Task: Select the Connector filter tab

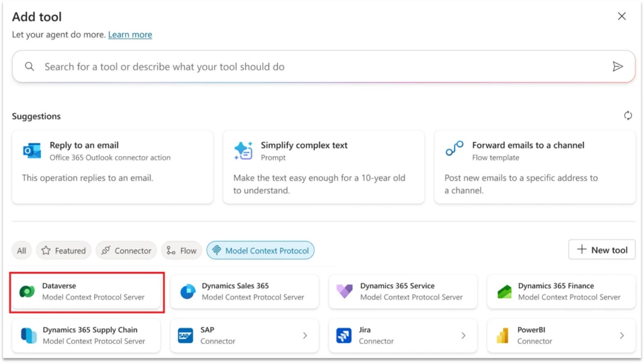Action: 126,250
